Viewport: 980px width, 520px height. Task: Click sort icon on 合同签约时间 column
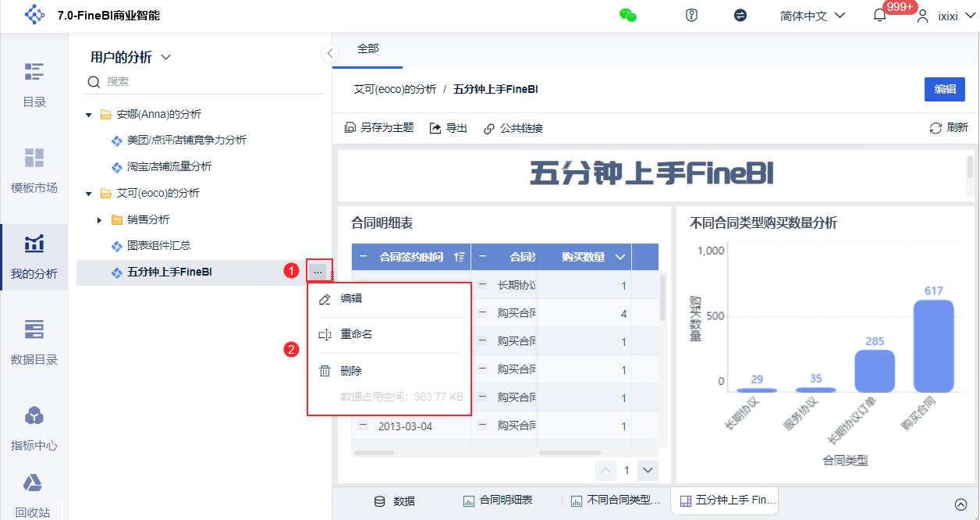click(x=459, y=257)
